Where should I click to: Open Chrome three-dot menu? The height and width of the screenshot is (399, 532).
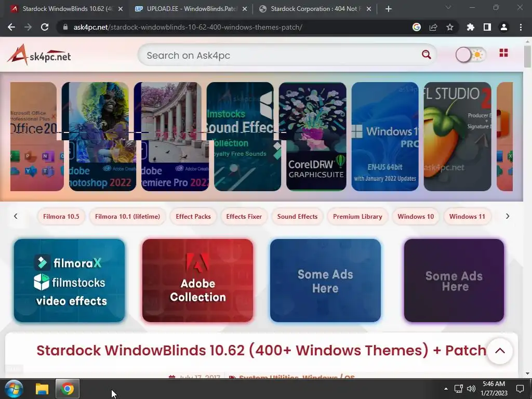click(x=521, y=27)
